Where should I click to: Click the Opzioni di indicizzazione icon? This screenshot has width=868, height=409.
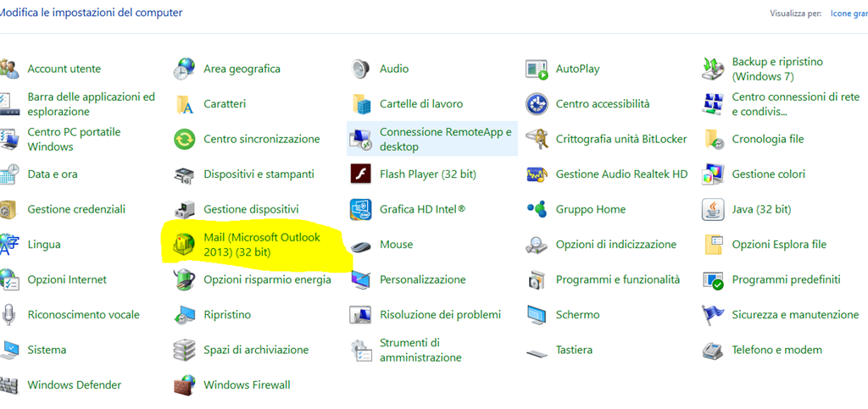[537, 244]
